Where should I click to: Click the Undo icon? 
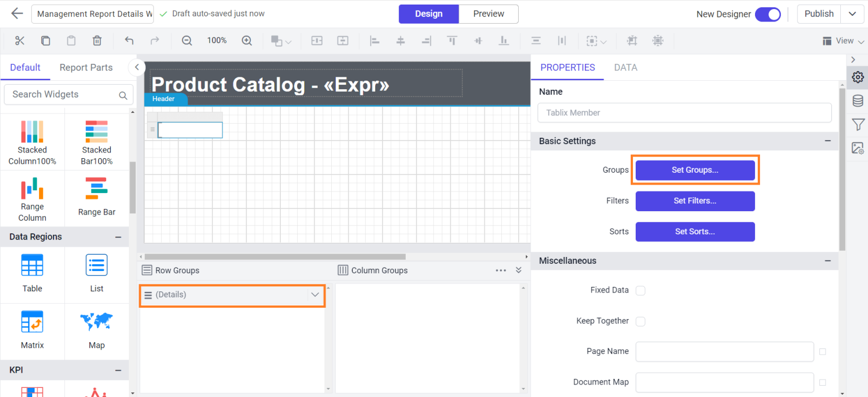click(x=129, y=40)
